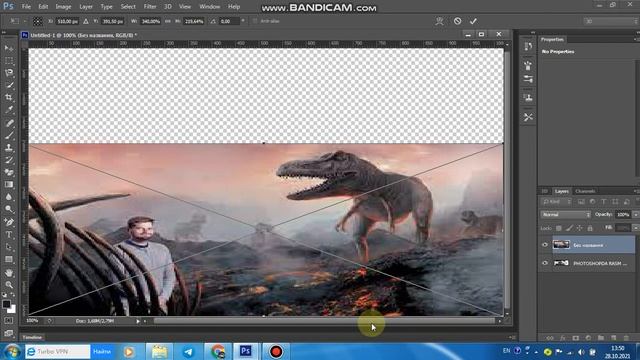Change the screen mode
The width and height of the screenshot is (640, 360).
coord(9,333)
